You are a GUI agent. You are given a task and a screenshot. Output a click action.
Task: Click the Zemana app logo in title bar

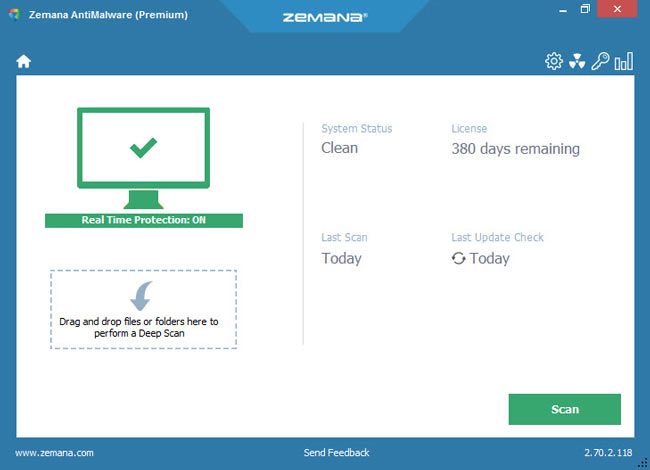[x=14, y=15]
